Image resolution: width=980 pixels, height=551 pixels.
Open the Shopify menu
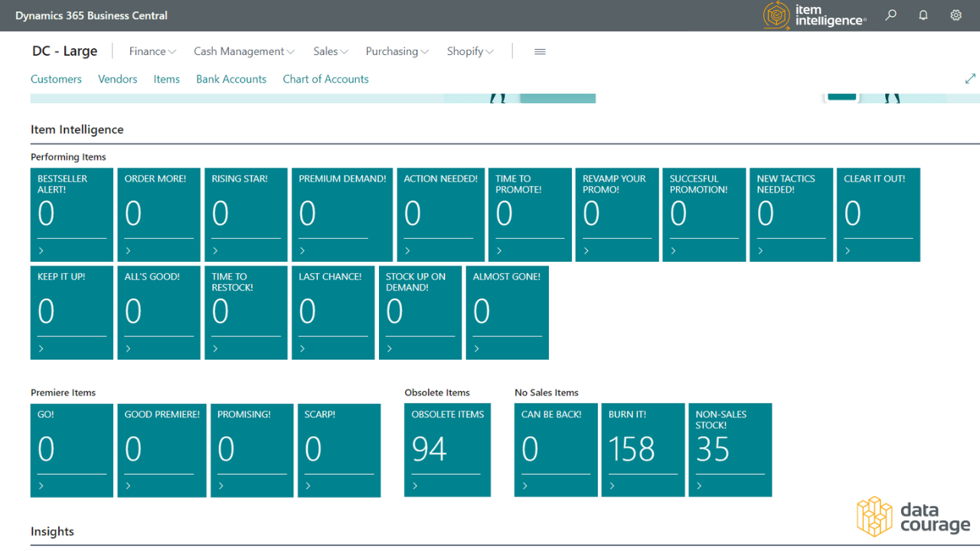pos(470,51)
